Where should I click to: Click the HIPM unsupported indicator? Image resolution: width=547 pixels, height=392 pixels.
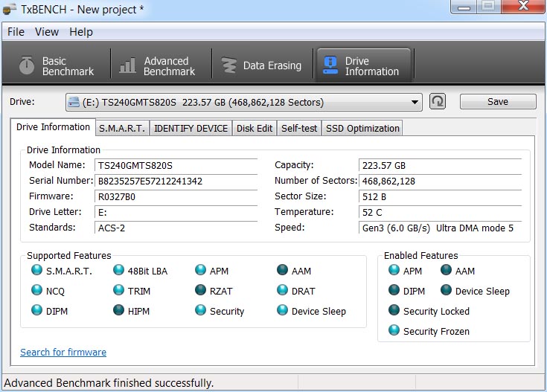coord(118,310)
